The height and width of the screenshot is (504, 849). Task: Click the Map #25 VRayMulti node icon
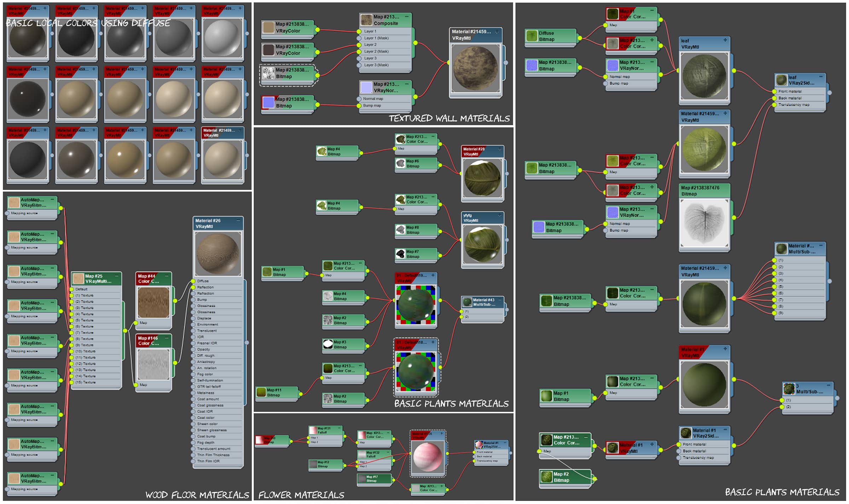point(78,279)
